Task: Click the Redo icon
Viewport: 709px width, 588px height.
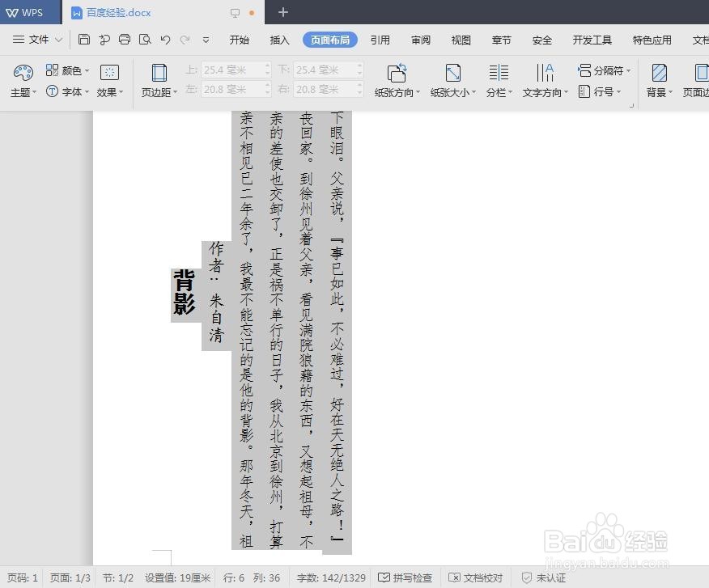Action: tap(185, 40)
